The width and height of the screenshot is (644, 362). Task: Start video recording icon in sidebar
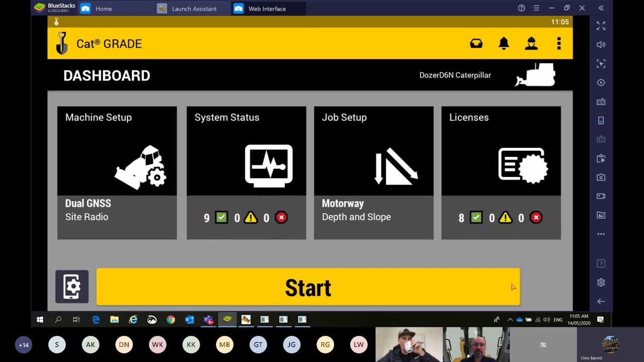pyautogui.click(x=601, y=196)
